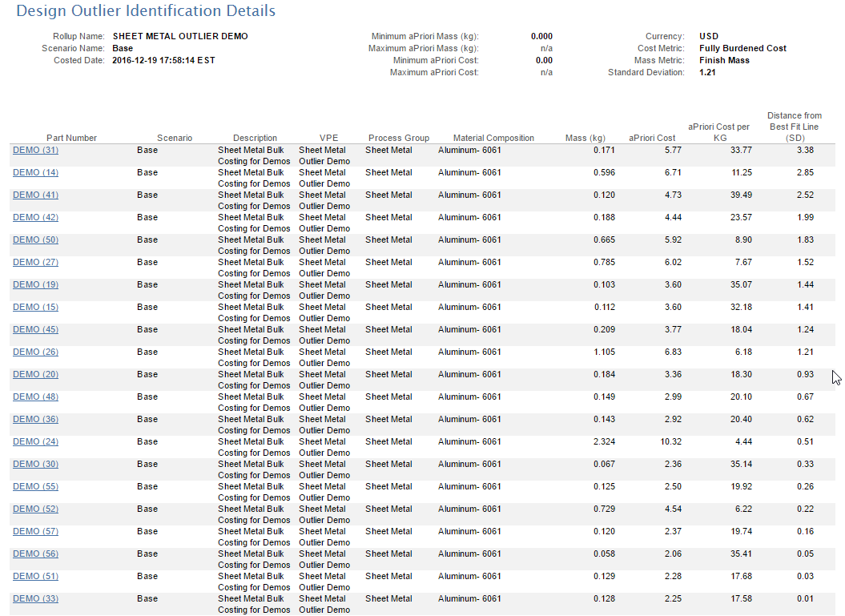Open the DEMO (45) part link

[x=35, y=329]
